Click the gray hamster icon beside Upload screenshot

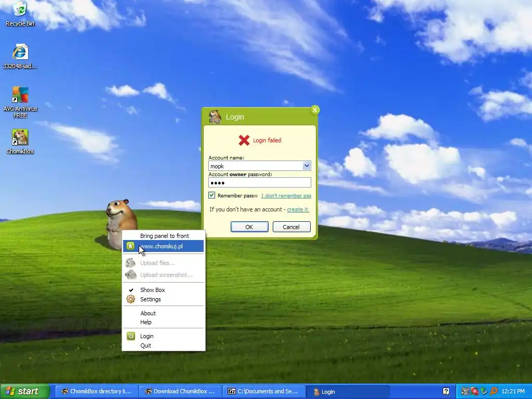130,274
